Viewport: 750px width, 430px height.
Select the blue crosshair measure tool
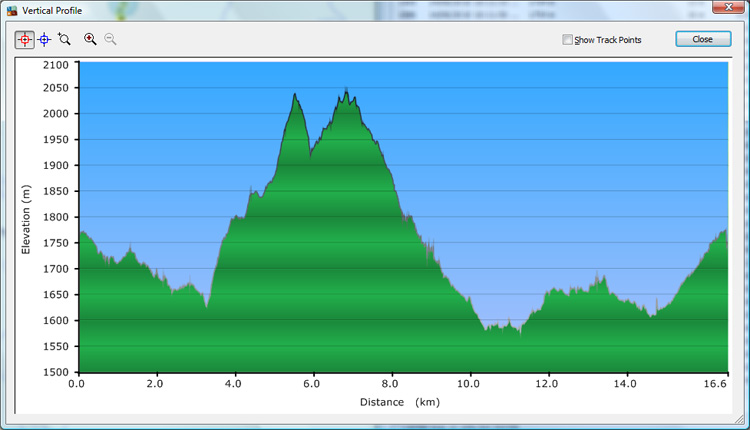(x=44, y=40)
